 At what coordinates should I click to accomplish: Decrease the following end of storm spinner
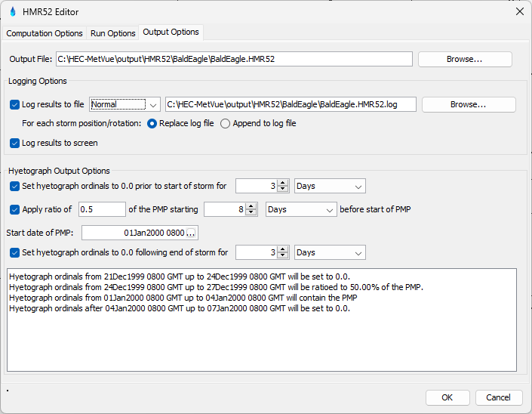pos(283,256)
